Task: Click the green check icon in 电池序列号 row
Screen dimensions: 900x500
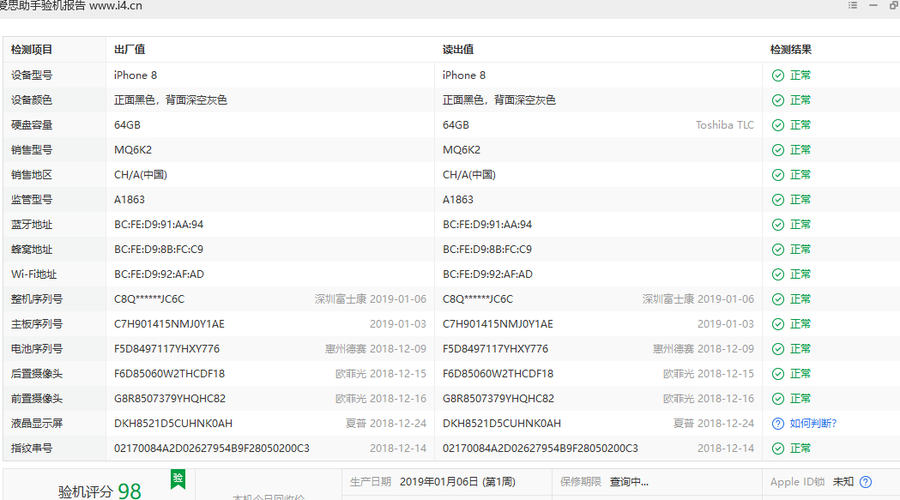Action: [778, 349]
